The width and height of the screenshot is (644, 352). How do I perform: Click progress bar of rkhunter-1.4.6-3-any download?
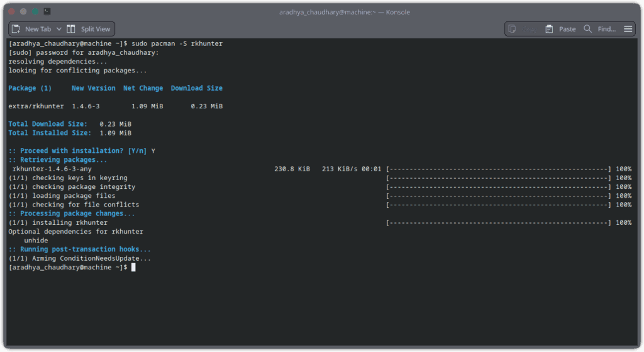click(499, 169)
